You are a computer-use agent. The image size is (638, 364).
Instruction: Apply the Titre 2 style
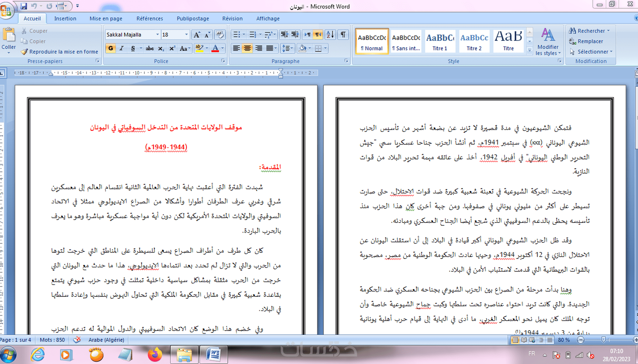tap(474, 41)
